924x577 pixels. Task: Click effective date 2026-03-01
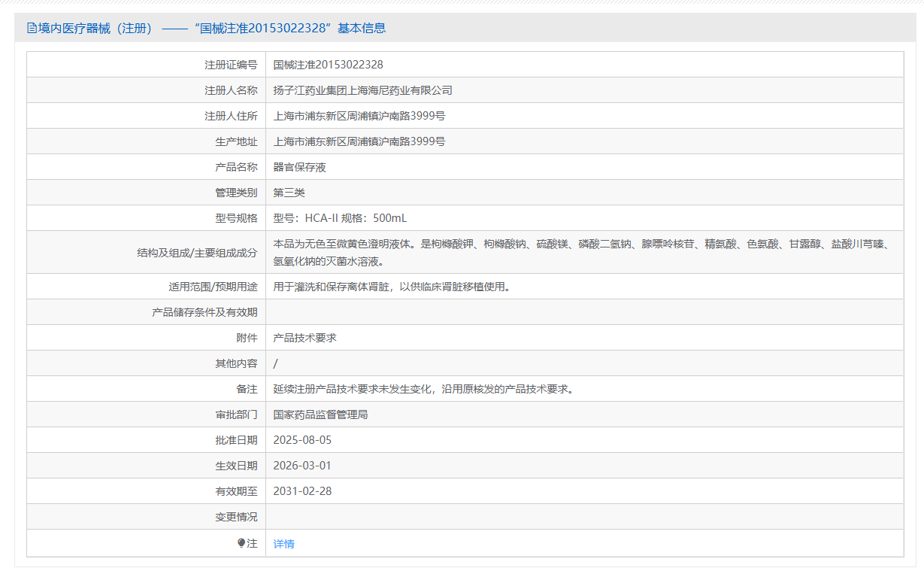(x=302, y=466)
